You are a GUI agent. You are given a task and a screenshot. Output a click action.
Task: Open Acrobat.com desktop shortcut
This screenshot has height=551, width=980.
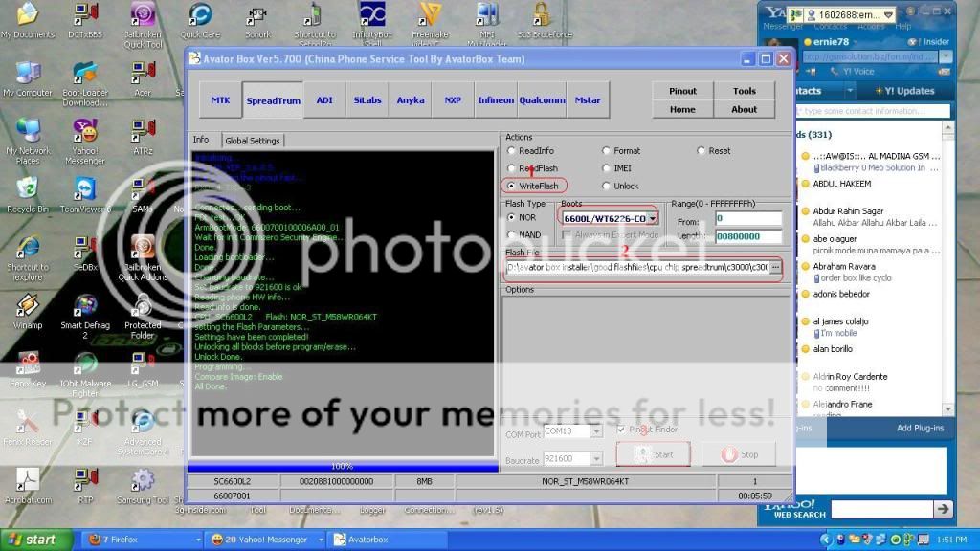click(x=28, y=480)
